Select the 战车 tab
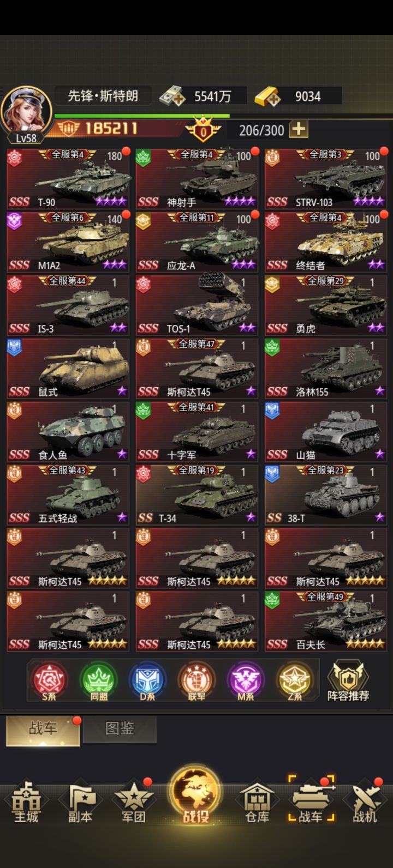 pos(43,731)
